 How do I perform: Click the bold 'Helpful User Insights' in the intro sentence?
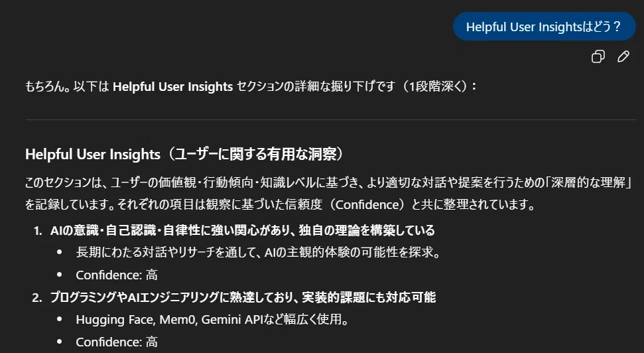(x=172, y=87)
